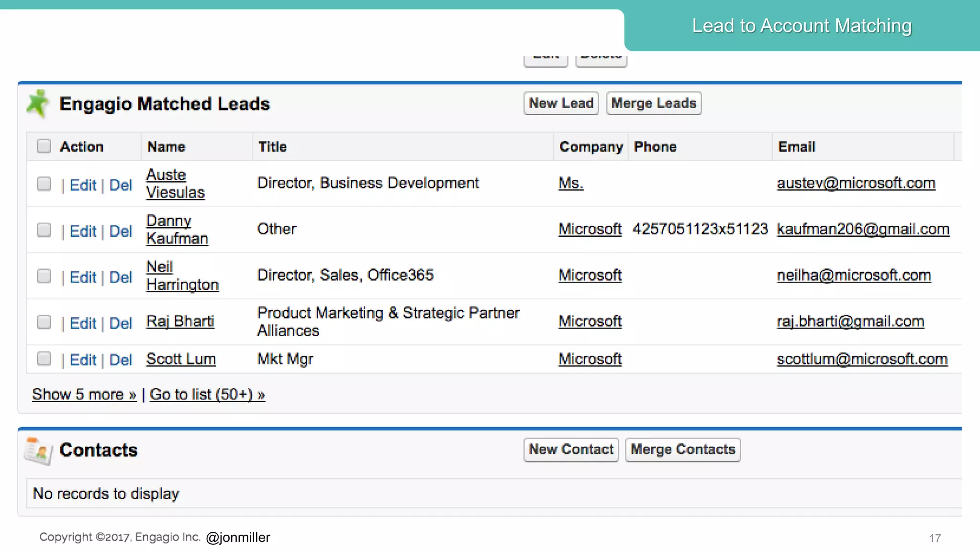980x551 pixels.
Task: Check the box for Danny Kaufman row
Action: point(44,230)
